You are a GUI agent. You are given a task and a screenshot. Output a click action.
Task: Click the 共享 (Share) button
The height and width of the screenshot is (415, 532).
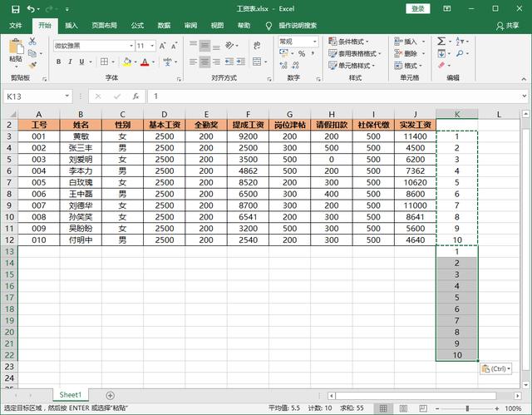point(508,26)
